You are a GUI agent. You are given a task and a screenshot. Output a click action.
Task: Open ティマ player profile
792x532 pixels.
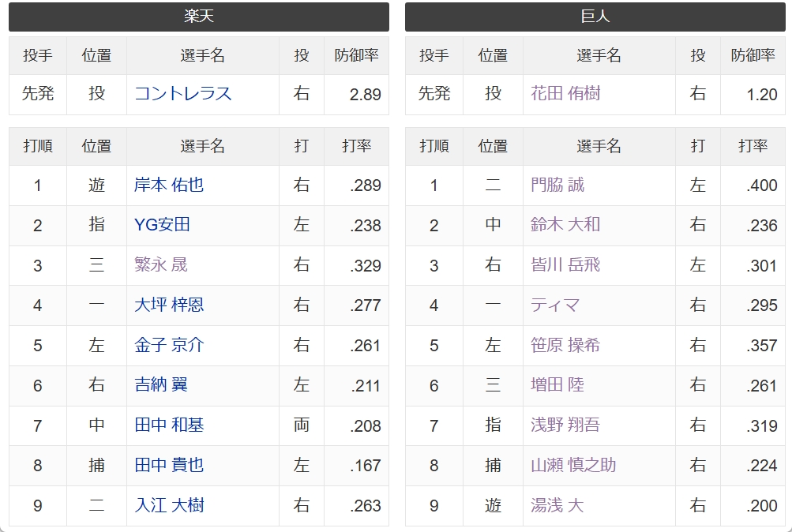tap(554, 305)
